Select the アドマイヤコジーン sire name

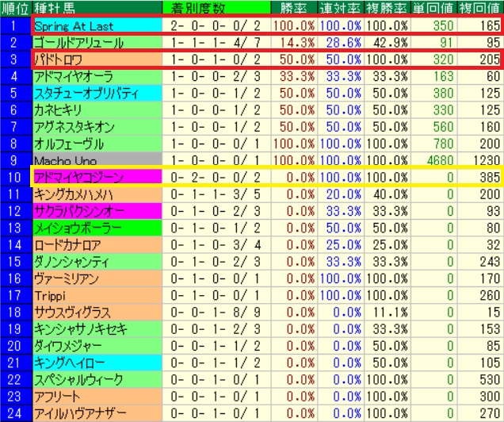(x=78, y=178)
